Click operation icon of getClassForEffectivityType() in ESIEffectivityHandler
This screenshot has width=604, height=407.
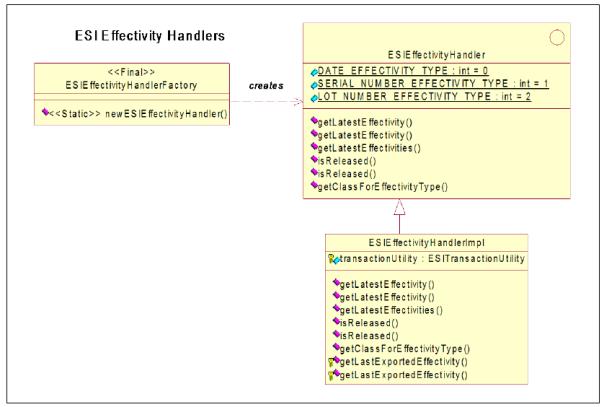314,185
